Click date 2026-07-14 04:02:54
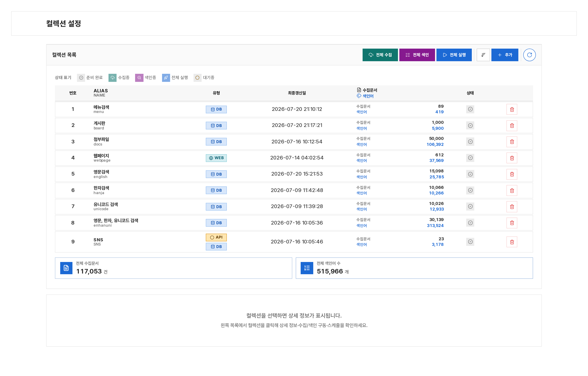This screenshot has width=588, height=376. point(297,158)
